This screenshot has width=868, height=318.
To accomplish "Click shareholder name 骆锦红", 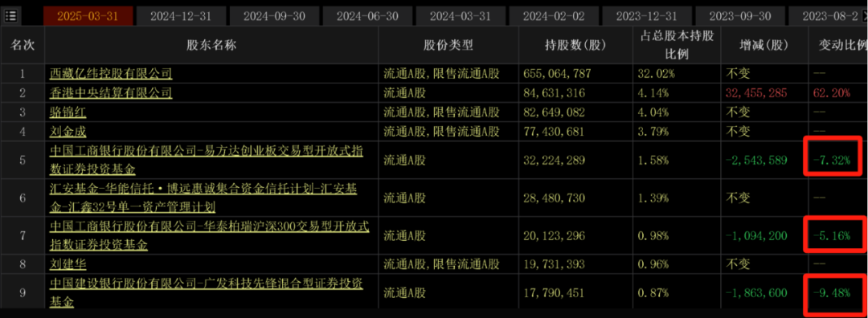I will coord(68,112).
